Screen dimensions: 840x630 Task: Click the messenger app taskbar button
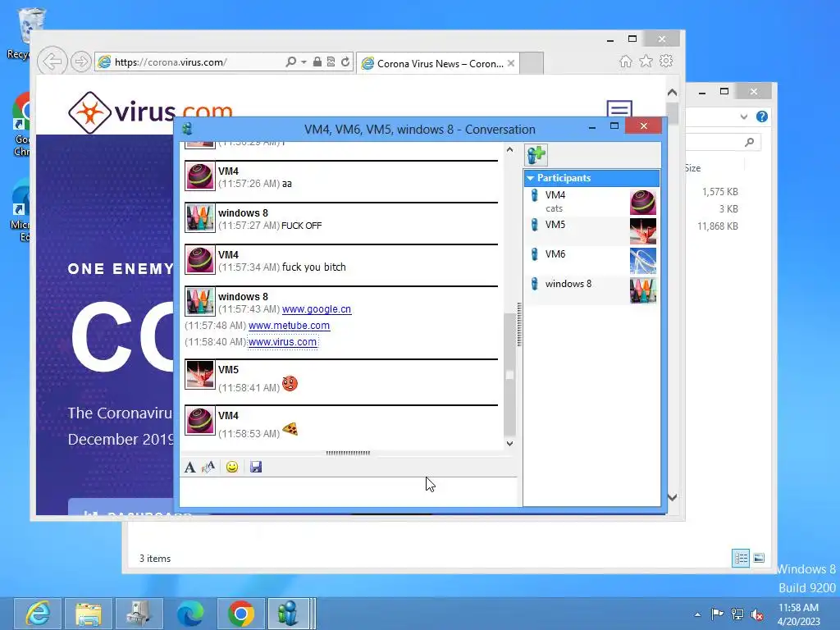(290, 614)
